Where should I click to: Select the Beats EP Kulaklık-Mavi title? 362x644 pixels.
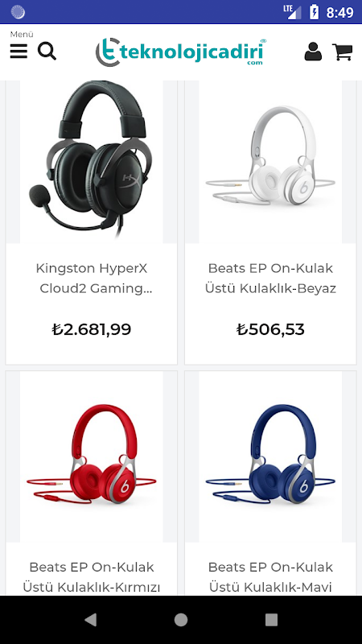tap(270, 577)
